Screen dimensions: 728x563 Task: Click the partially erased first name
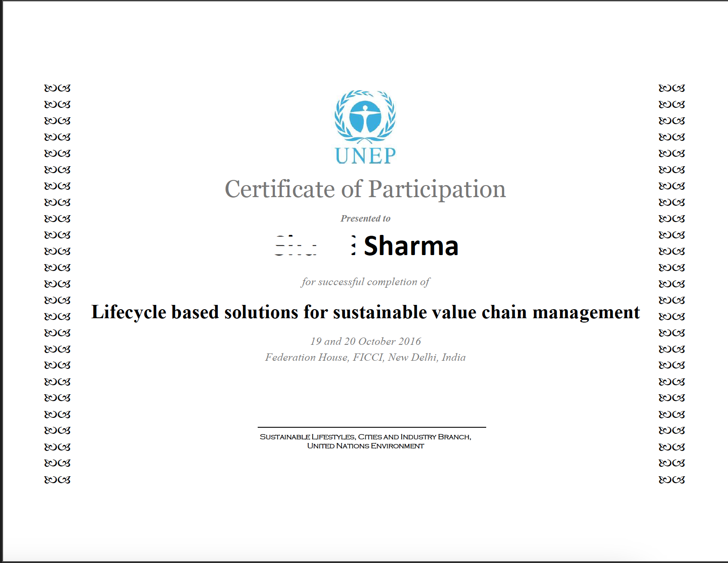(x=296, y=246)
